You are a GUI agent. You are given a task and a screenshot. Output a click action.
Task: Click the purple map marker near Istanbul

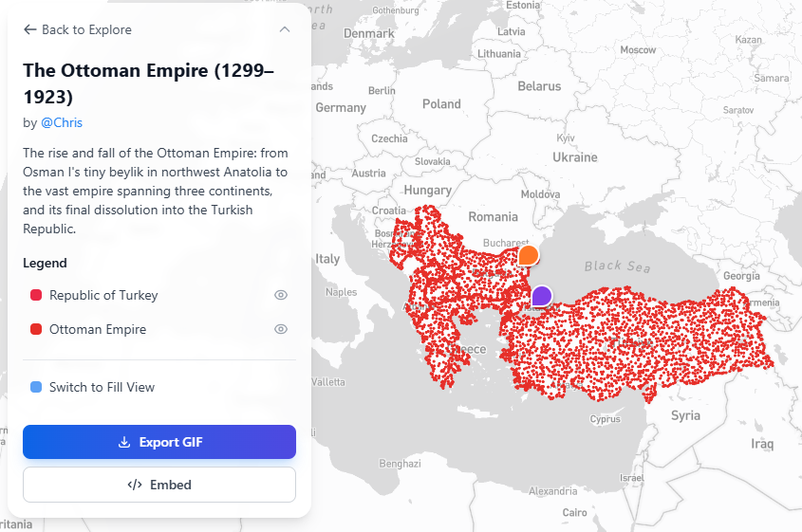coord(542,295)
